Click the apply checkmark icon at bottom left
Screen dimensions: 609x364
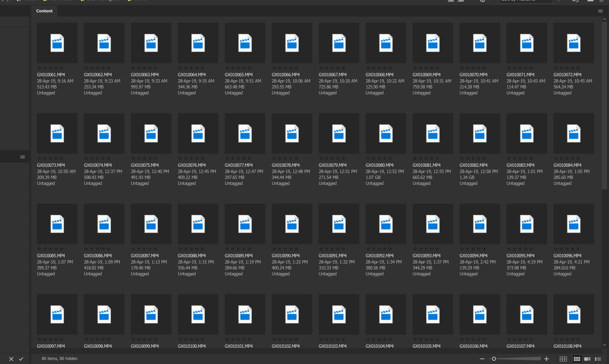pyautogui.click(x=21, y=359)
